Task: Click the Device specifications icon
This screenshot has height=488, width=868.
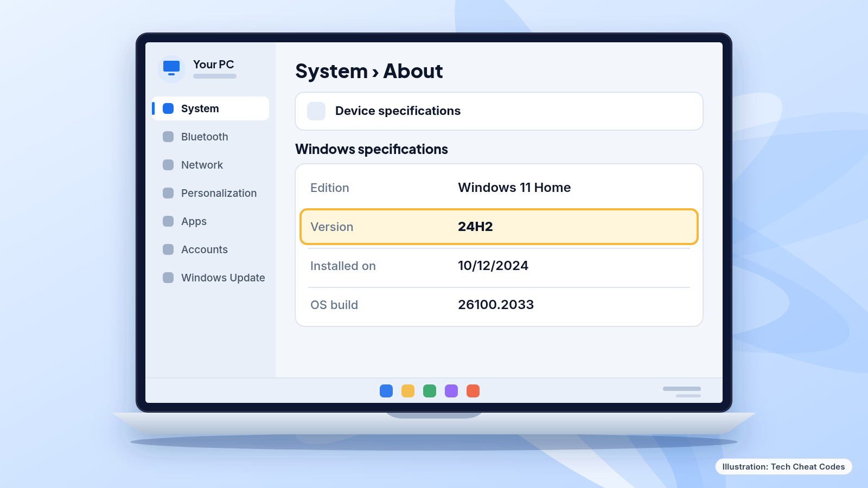Action: point(316,111)
